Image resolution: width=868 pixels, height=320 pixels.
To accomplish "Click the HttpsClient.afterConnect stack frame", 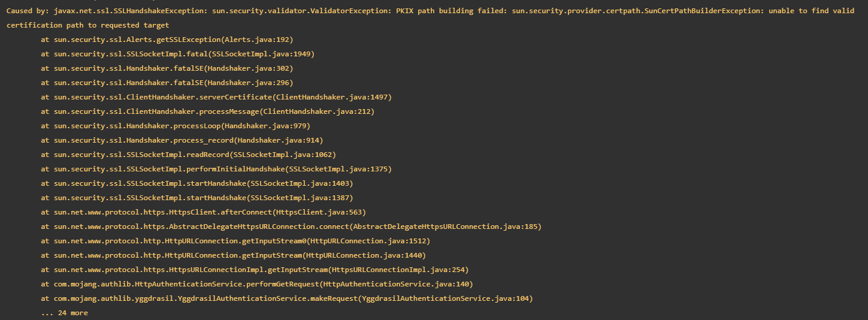I will pos(203,212).
